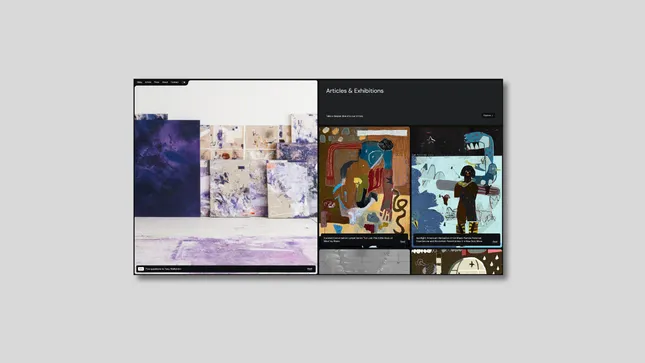Open the first navigation menu item
This screenshot has width=645, height=363.
(x=139, y=82)
